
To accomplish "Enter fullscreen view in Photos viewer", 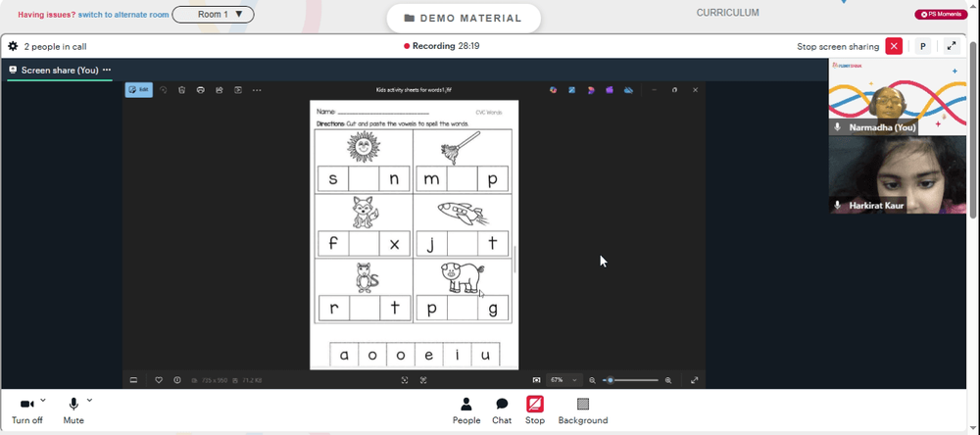I will tap(695, 380).
